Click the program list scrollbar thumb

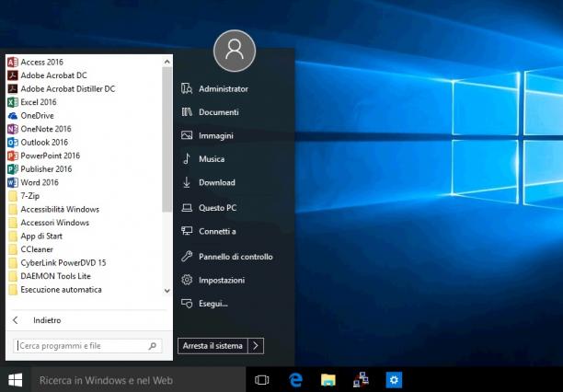[167, 140]
